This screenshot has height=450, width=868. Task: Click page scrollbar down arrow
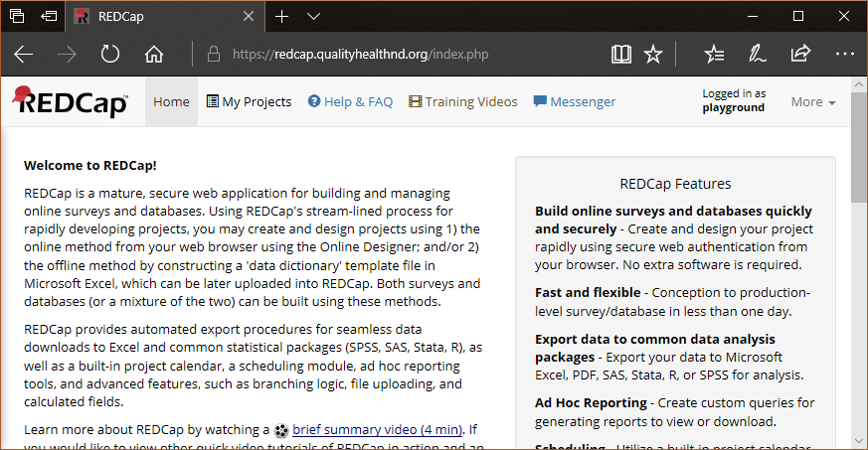pos(859,441)
